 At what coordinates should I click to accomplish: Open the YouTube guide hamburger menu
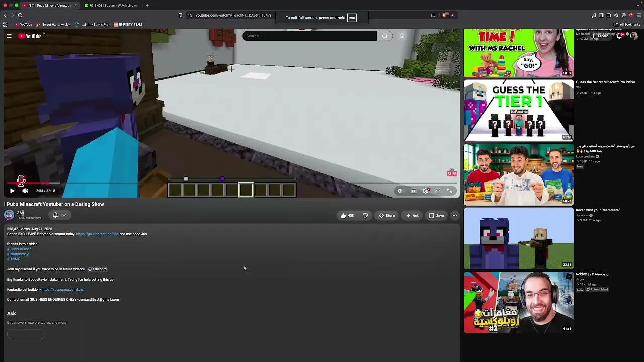pos(9,36)
